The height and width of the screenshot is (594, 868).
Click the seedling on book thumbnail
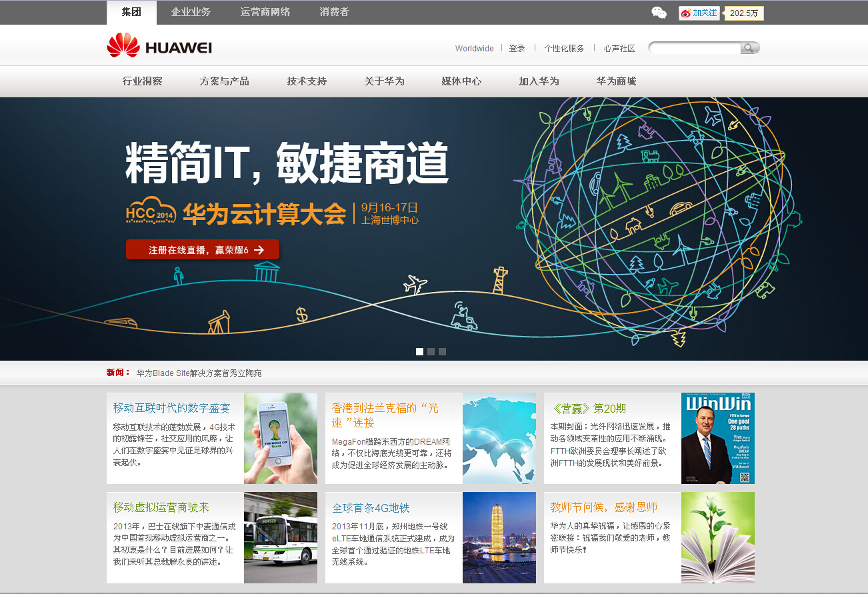pos(718,537)
